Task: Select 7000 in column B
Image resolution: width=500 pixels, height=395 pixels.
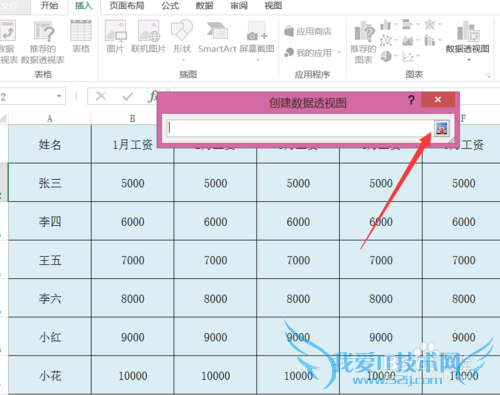Action: [x=132, y=260]
